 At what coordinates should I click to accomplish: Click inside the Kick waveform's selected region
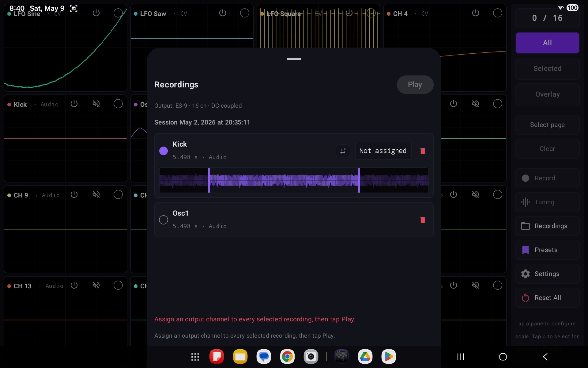(284, 180)
